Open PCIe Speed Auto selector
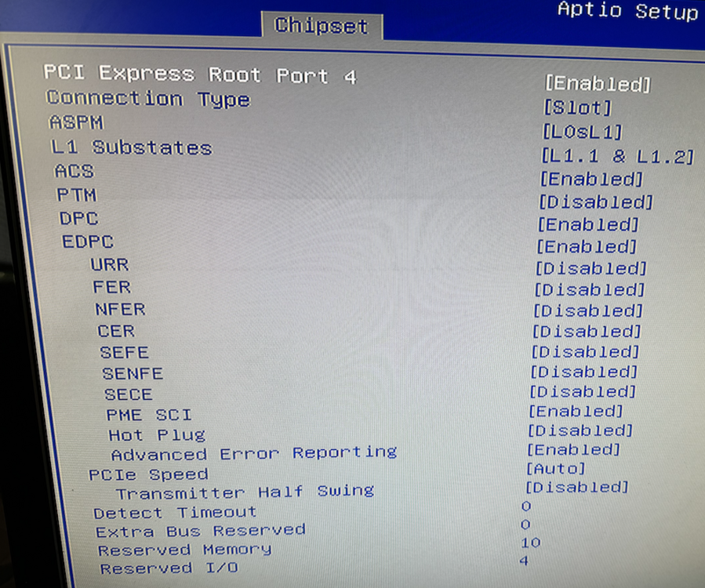The image size is (705, 588). click(x=556, y=468)
